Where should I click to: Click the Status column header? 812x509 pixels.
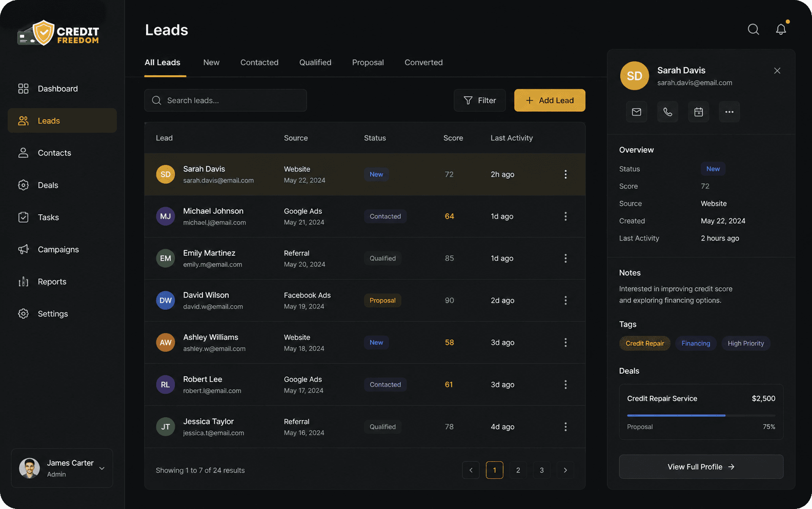[375, 138]
